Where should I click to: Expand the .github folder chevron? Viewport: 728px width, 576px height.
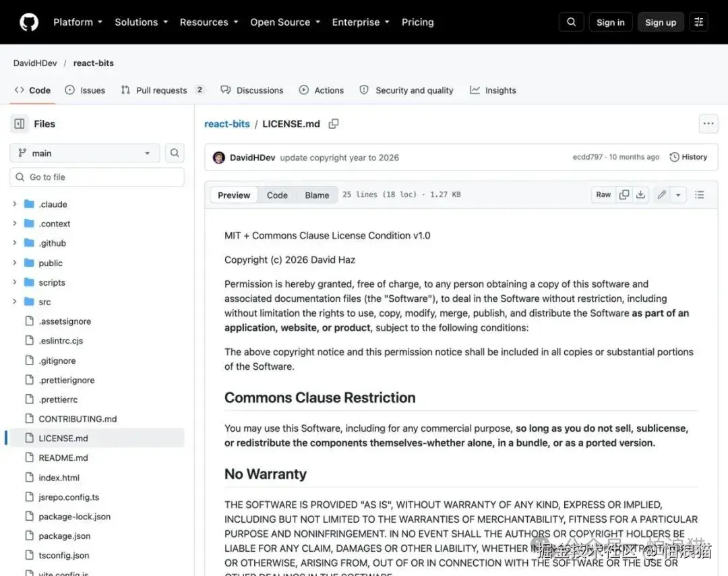click(x=14, y=243)
